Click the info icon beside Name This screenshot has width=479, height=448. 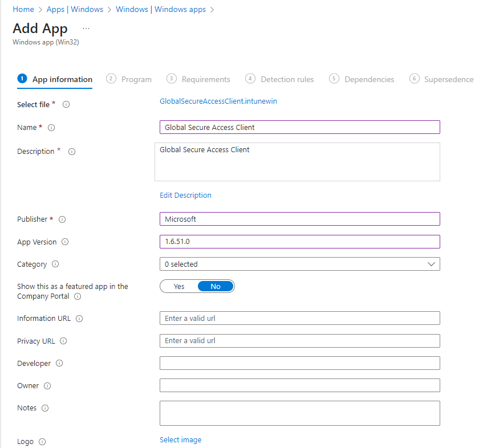[x=51, y=128]
